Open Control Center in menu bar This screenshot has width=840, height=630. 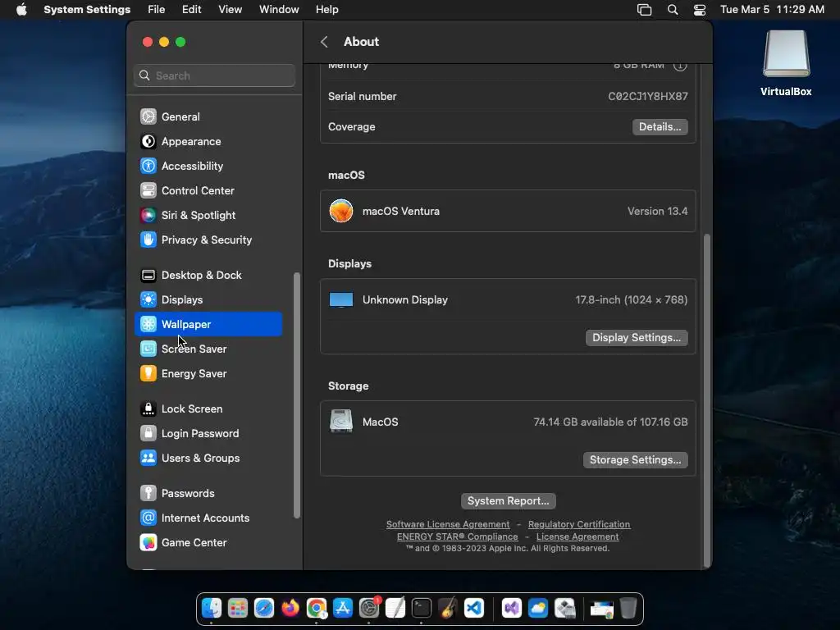(x=700, y=10)
